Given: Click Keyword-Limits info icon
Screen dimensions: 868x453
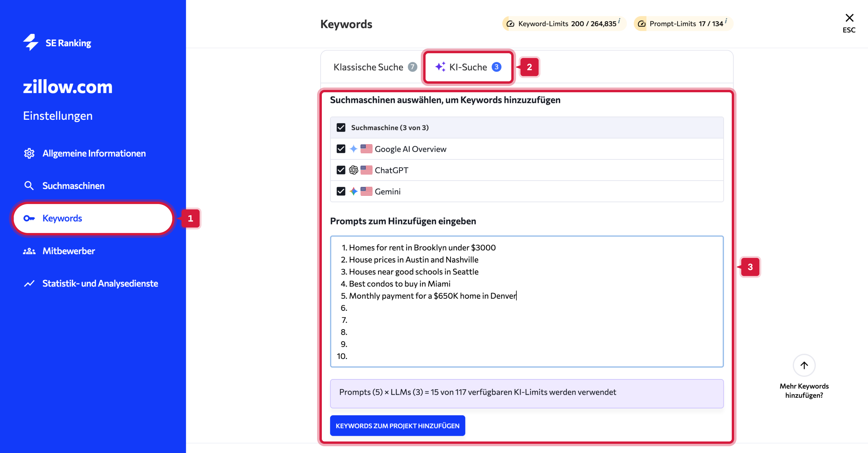Looking at the screenshot, I should [x=619, y=21].
